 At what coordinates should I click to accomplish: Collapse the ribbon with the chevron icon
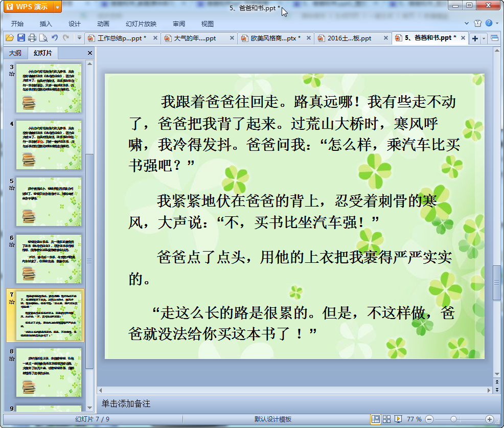pos(467,23)
